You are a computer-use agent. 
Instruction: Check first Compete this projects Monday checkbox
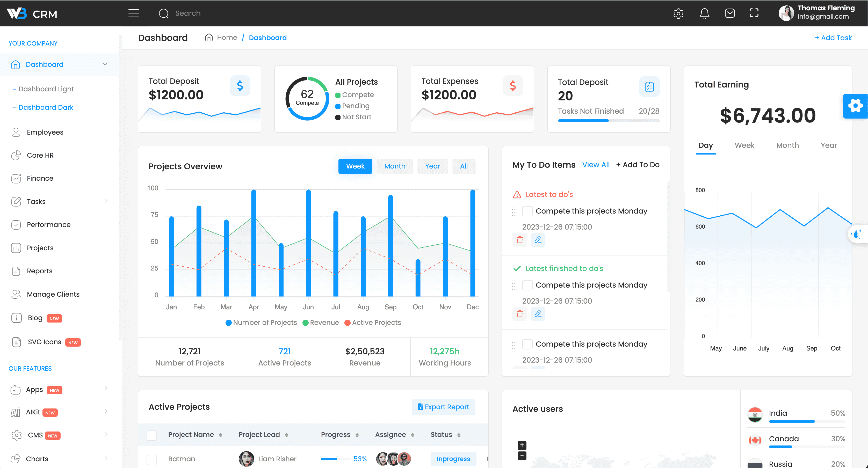click(x=527, y=211)
